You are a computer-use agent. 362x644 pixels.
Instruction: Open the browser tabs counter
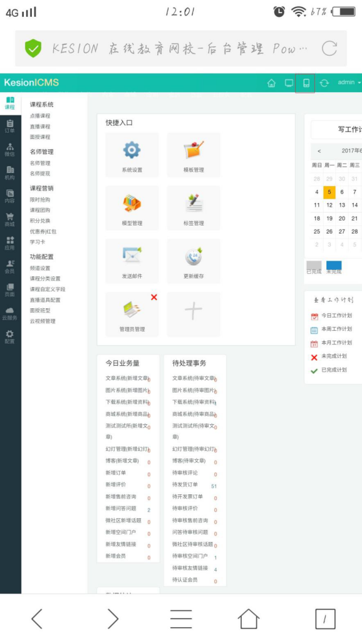coord(325,619)
